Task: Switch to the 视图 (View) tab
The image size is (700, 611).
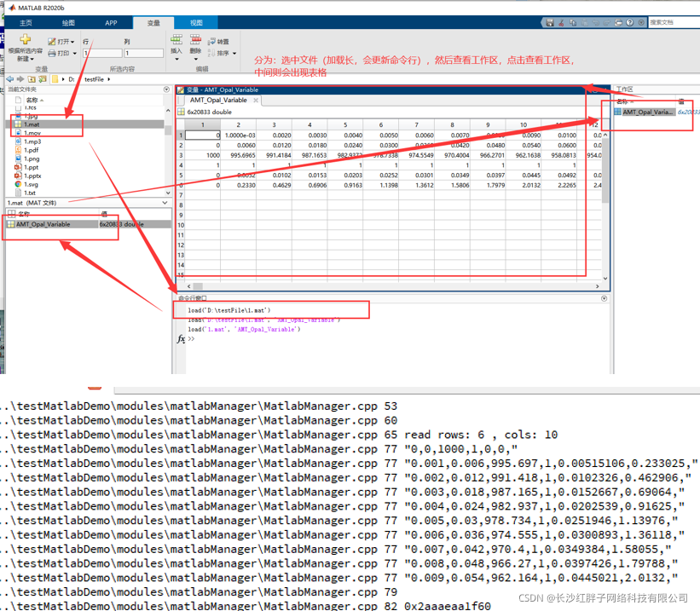Action: tap(196, 23)
